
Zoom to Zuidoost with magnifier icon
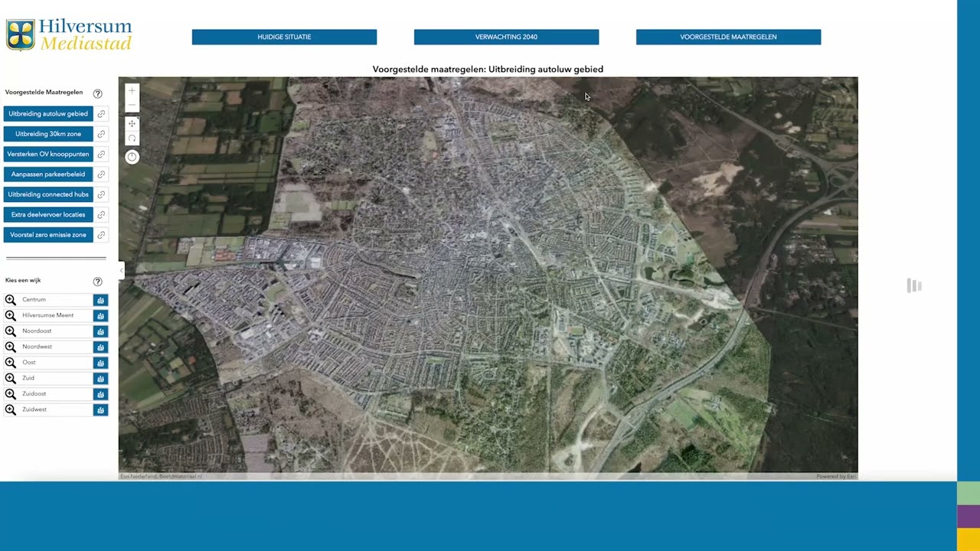pos(11,394)
